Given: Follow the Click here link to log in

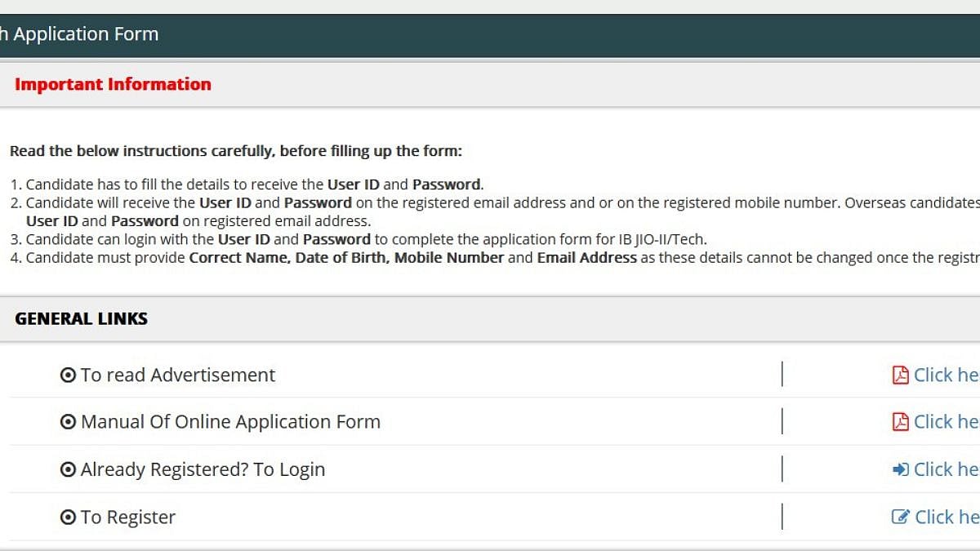Looking at the screenshot, I should pyautogui.click(x=946, y=469).
